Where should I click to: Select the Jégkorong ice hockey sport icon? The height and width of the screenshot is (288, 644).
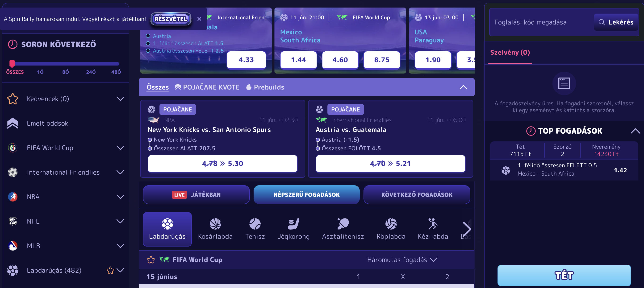(293, 224)
